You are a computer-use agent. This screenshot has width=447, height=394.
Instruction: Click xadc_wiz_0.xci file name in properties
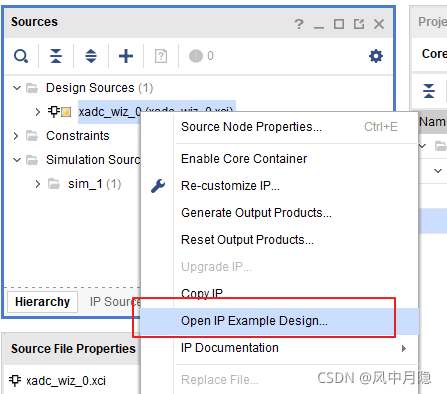coord(66,381)
